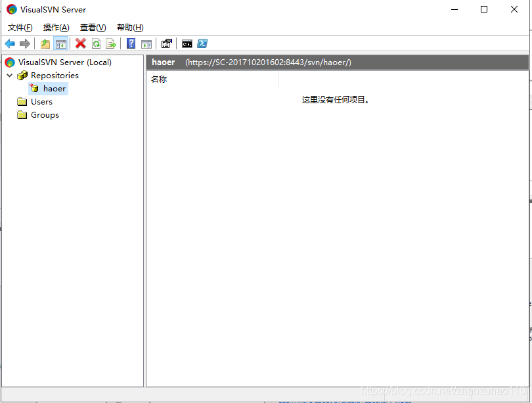Click the Refresh toolbar icon

point(97,43)
